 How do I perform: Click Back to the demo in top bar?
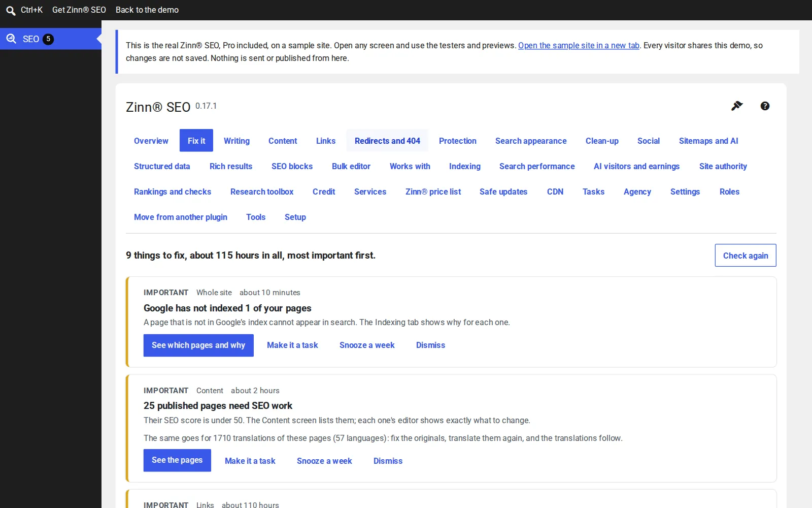(147, 10)
